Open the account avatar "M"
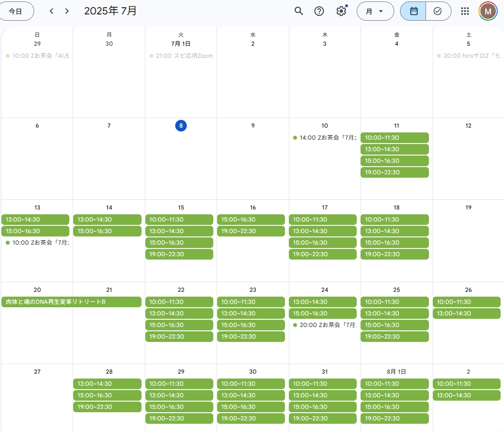504x431 pixels. [x=488, y=11]
